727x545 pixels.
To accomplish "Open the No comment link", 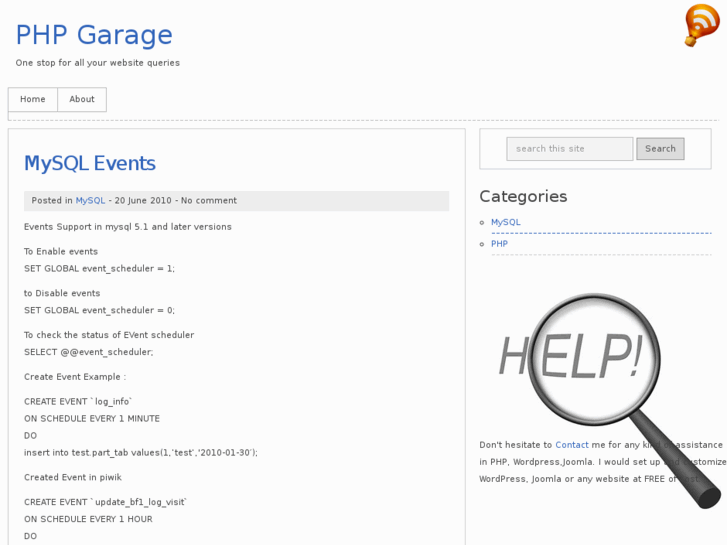I will point(209,201).
